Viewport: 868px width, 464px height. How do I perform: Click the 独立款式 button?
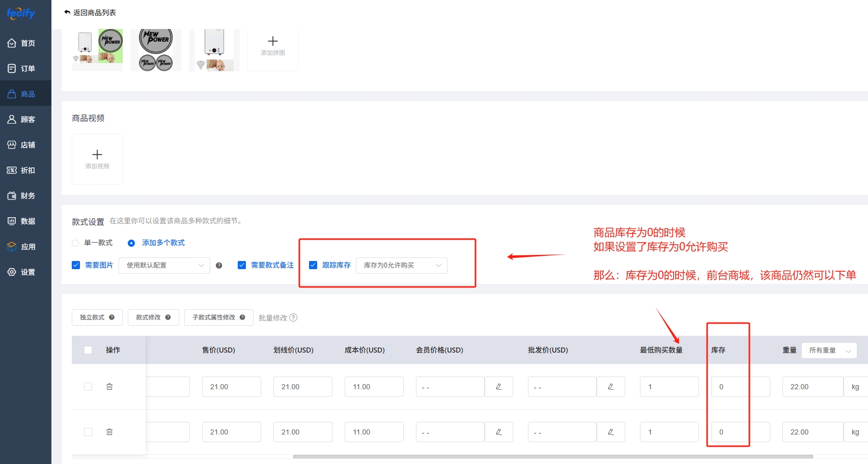(x=97, y=317)
